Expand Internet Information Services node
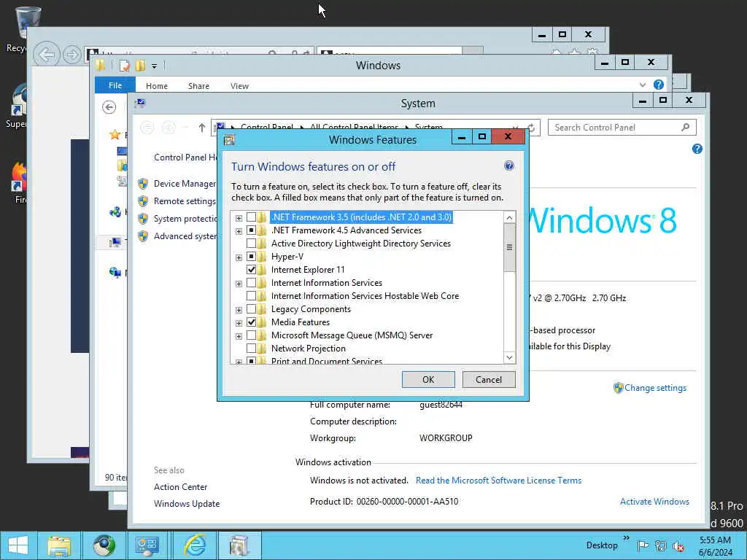747x560 pixels. [x=239, y=284]
